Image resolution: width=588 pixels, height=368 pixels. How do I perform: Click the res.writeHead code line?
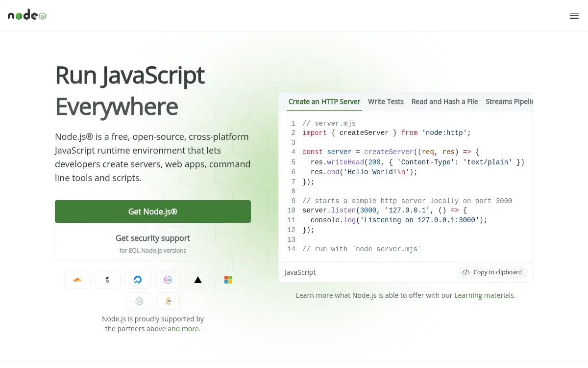click(x=417, y=162)
